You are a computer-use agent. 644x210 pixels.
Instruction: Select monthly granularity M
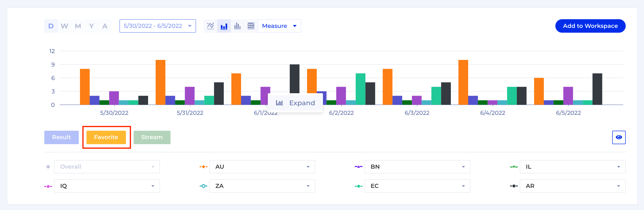tap(78, 26)
